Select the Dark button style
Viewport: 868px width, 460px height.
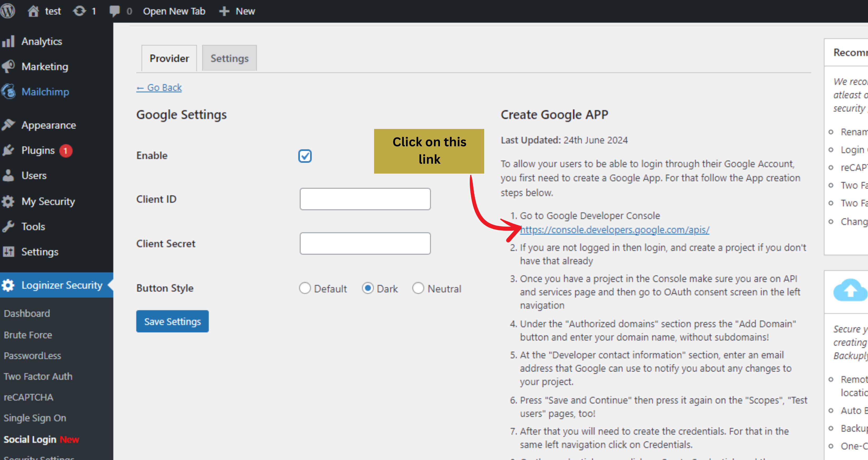coord(368,288)
